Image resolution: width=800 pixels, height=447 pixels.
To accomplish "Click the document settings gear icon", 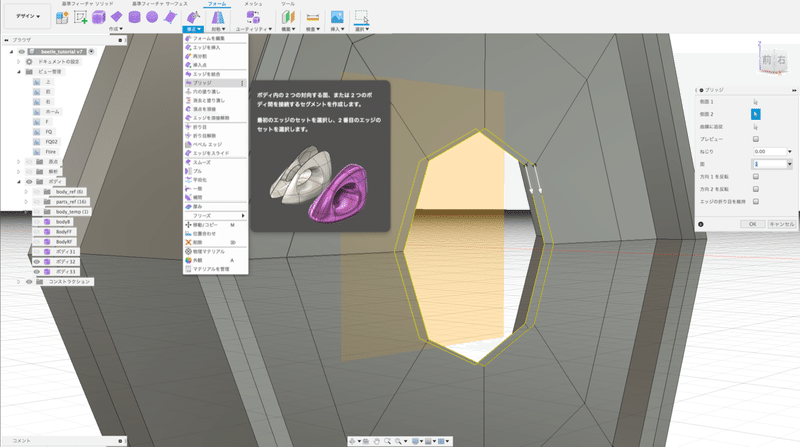I will 29,62.
